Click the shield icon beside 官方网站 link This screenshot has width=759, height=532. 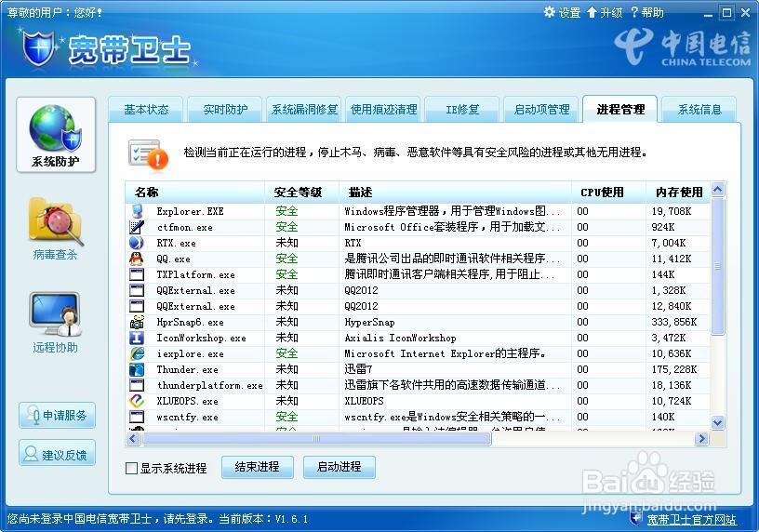click(x=636, y=517)
